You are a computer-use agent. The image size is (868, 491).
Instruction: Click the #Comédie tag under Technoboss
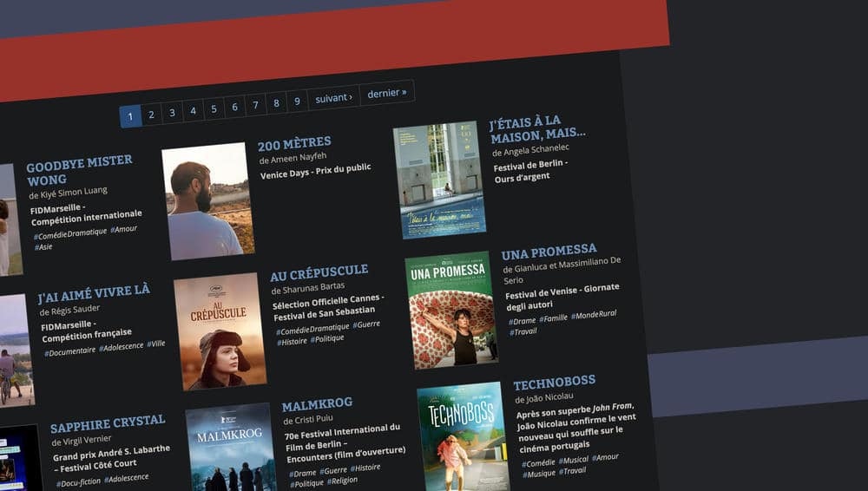pyautogui.click(x=538, y=462)
